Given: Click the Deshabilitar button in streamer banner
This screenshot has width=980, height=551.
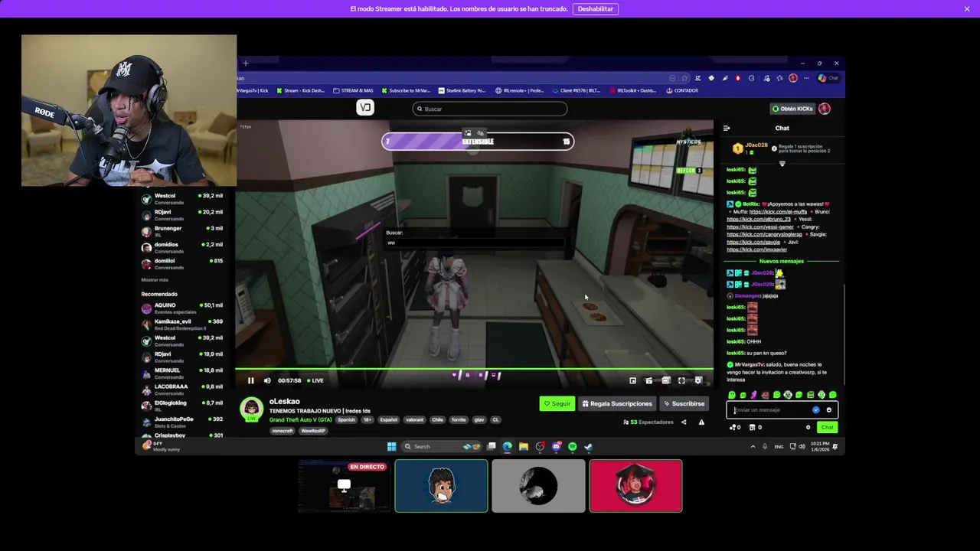Looking at the screenshot, I should pyautogui.click(x=595, y=9).
